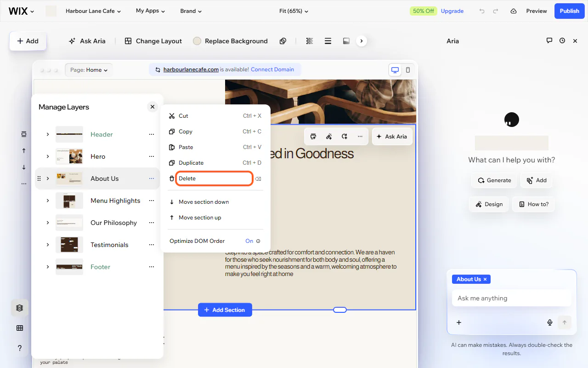Click the plus attachment icon in Aria

[x=459, y=322]
